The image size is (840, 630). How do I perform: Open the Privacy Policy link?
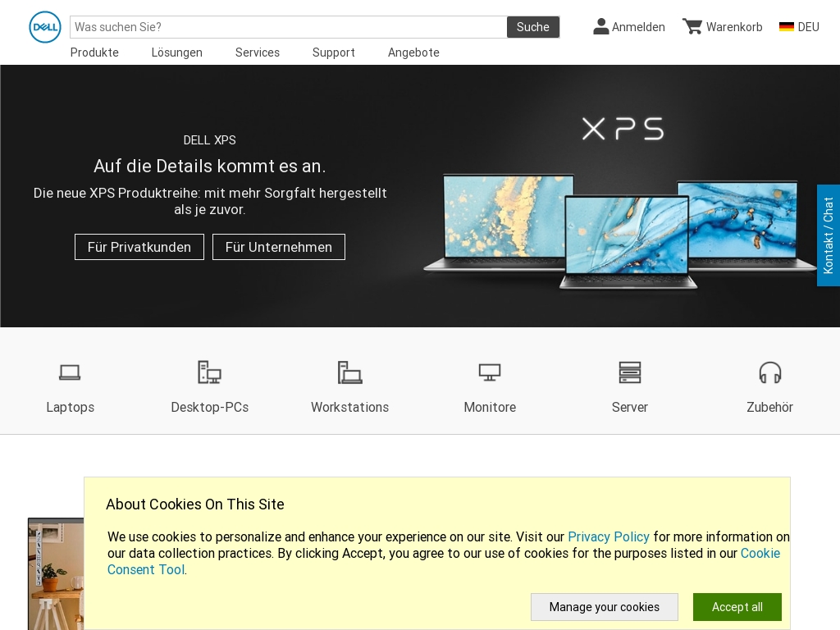tap(609, 536)
